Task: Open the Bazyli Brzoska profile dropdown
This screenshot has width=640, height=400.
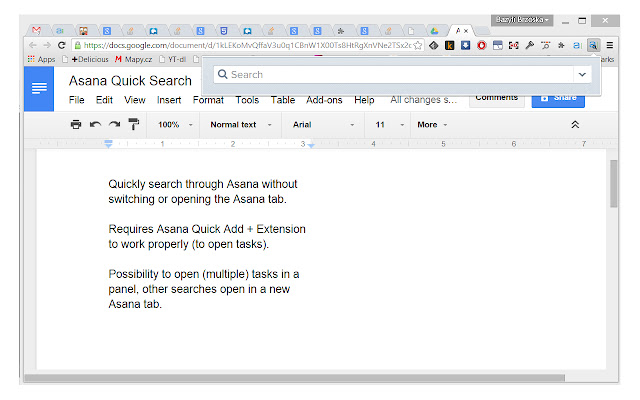Action: (522, 20)
